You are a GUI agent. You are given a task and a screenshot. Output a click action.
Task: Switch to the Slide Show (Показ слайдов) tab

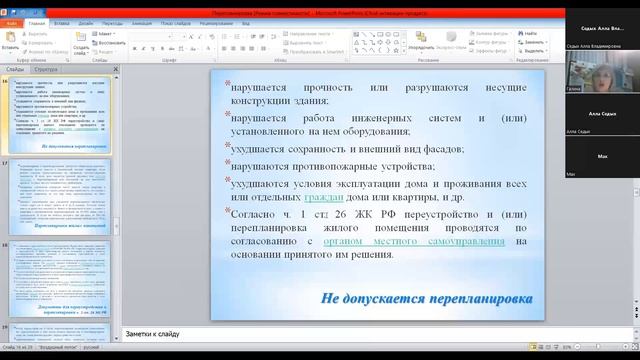point(176,23)
